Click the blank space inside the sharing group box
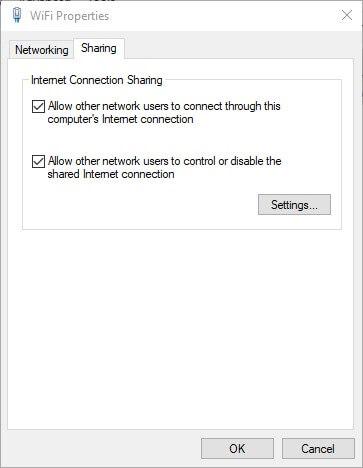363x468 pixels. 140,205
